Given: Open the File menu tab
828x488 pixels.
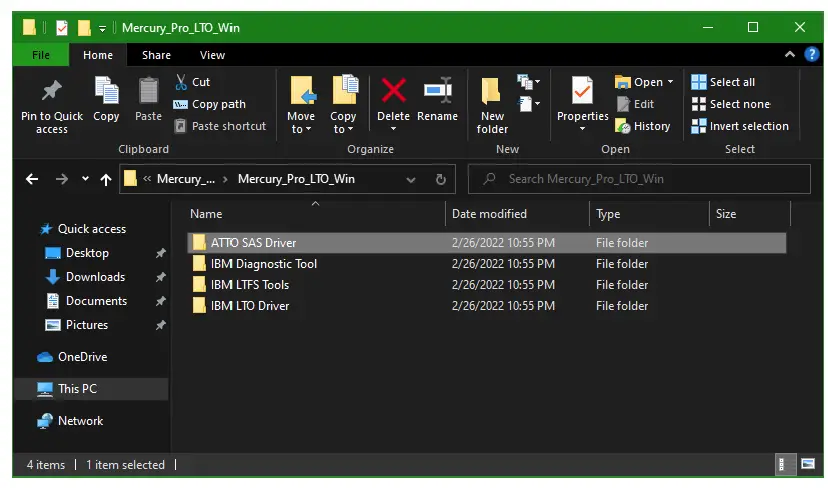Looking at the screenshot, I should pyautogui.click(x=42, y=55).
